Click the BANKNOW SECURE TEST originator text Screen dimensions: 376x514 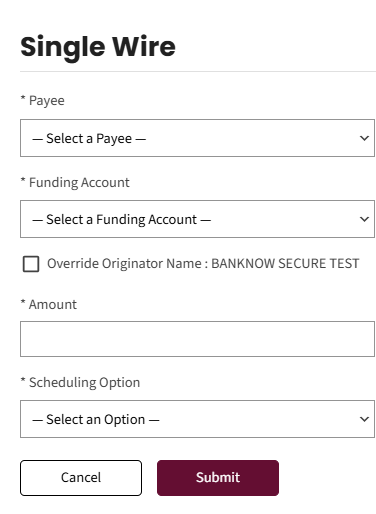coord(285,263)
